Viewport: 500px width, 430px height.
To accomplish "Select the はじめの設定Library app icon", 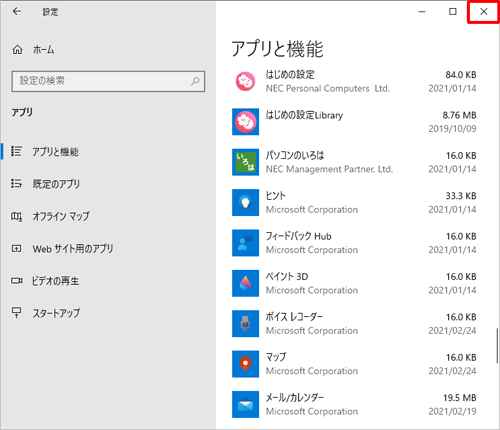I will pos(246,122).
